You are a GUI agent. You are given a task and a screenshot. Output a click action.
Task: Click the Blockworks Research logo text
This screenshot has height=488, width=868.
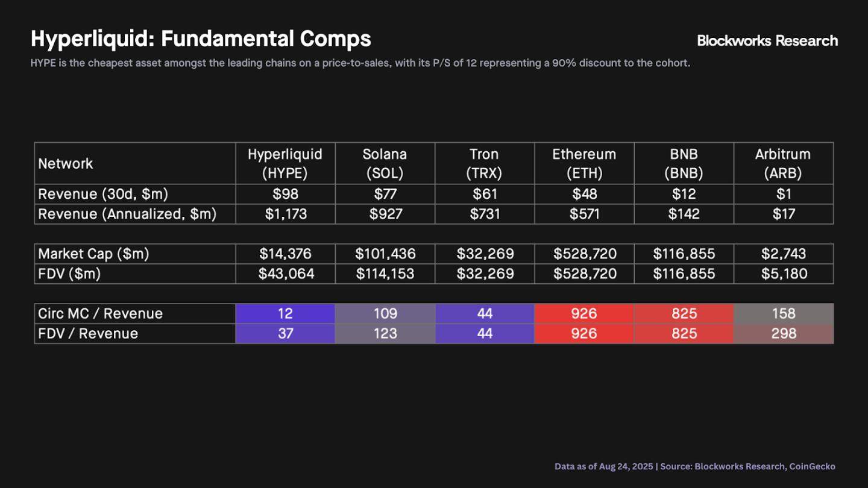point(767,41)
